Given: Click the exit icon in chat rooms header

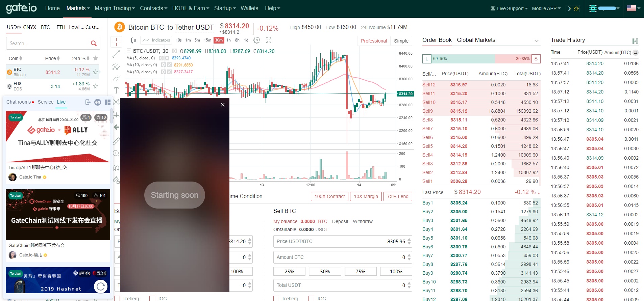Looking at the screenshot, I should tap(88, 102).
